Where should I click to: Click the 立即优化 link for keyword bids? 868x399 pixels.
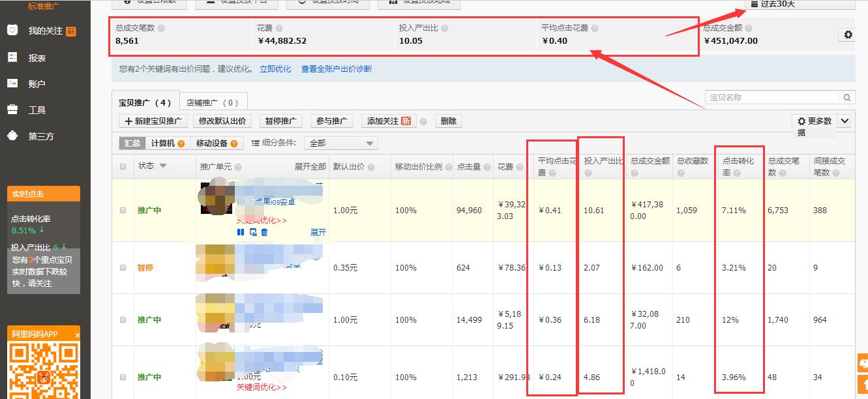tap(276, 68)
